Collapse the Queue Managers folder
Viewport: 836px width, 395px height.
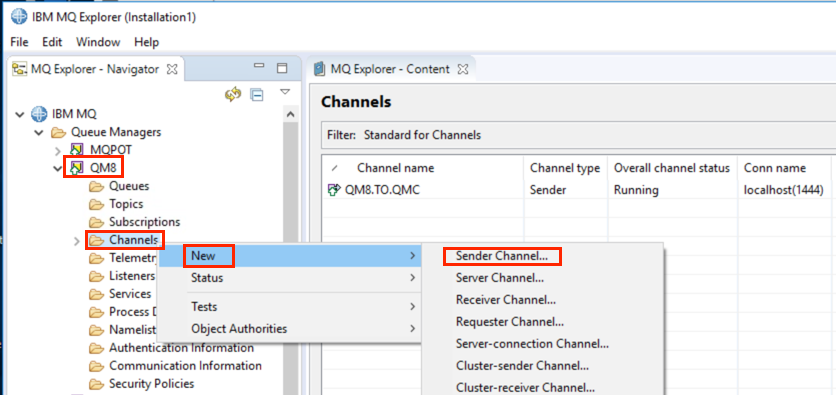click(x=39, y=132)
